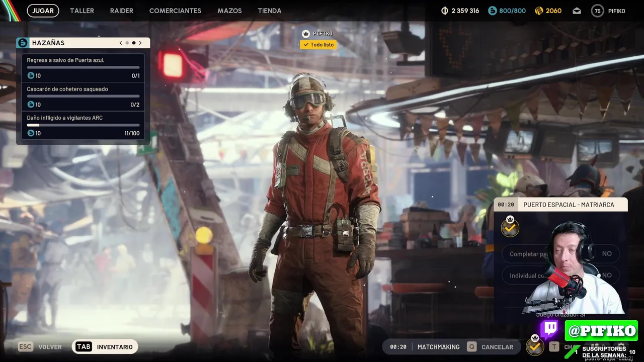Cancel matchmaking with CANCELAR
644x362 pixels.
click(497, 347)
